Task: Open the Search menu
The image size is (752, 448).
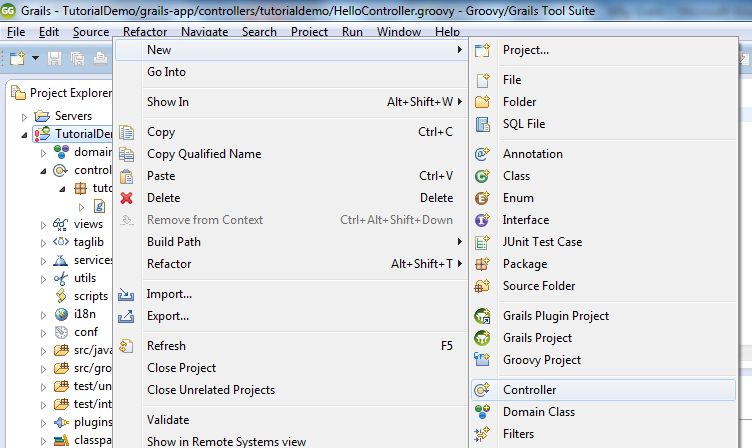Action: (x=259, y=32)
